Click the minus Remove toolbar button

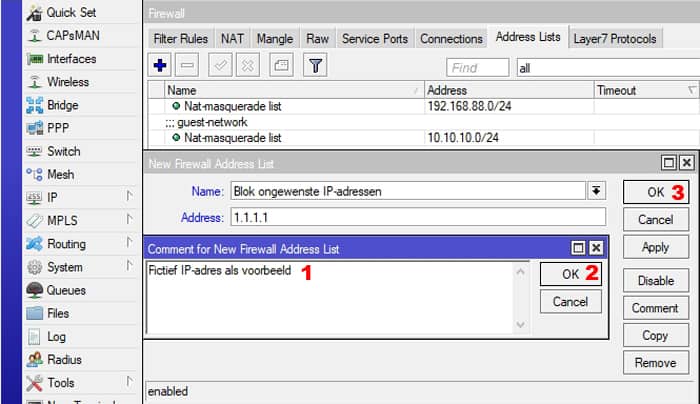coord(187,66)
